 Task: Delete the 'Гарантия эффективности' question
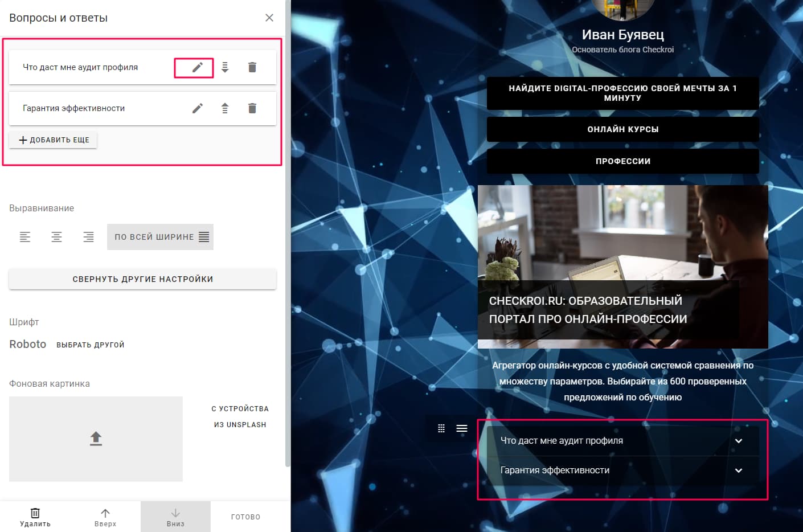pos(252,108)
